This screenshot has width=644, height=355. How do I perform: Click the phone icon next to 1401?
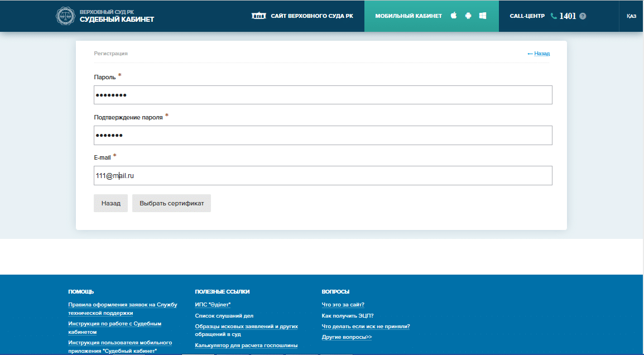pos(554,16)
